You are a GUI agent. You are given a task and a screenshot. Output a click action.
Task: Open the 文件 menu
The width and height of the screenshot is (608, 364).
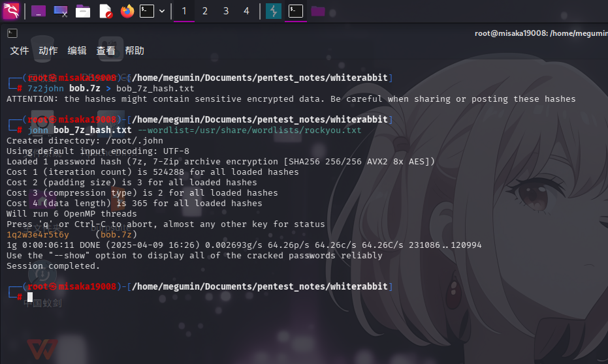[x=20, y=51]
